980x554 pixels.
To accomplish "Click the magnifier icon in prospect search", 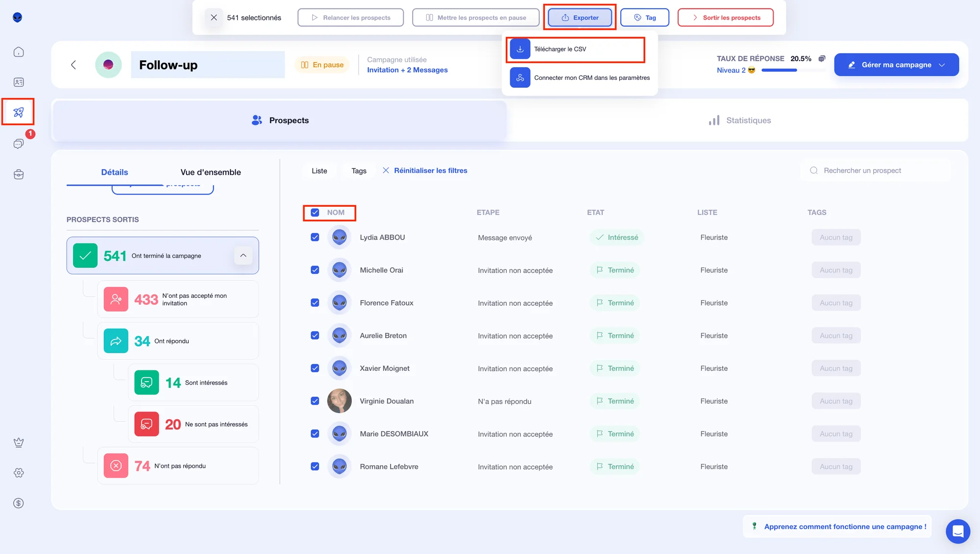I will [814, 170].
